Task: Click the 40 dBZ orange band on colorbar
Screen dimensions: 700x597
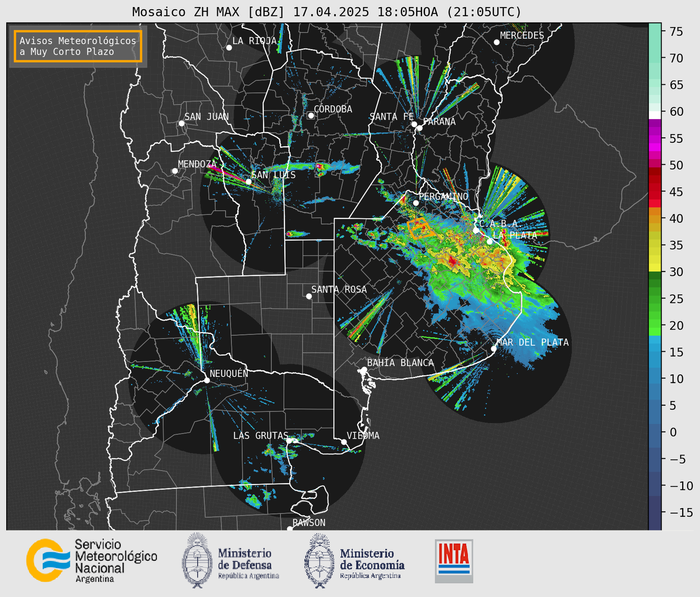Action: tap(655, 218)
